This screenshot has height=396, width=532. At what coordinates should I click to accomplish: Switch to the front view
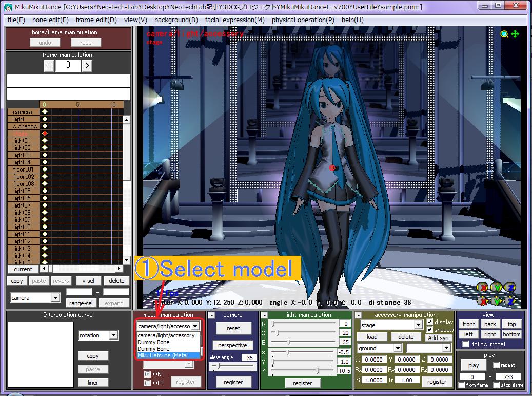point(468,324)
